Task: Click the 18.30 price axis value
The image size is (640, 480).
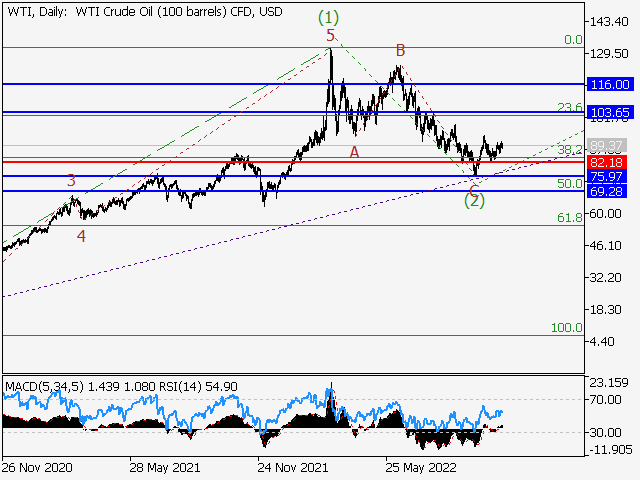Action: click(606, 310)
